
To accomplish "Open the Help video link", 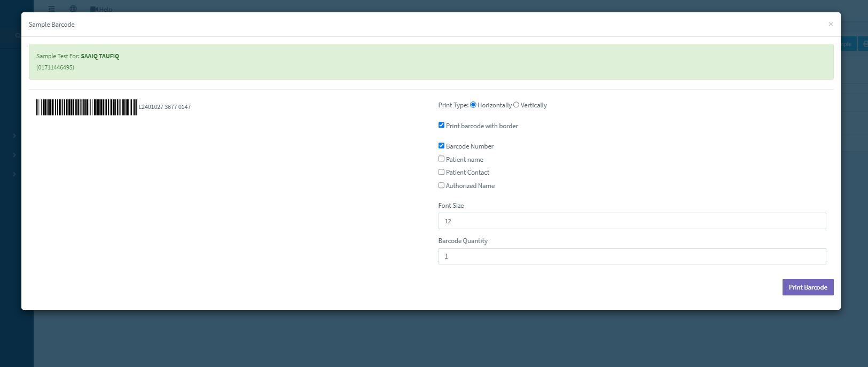I will pyautogui.click(x=101, y=10).
